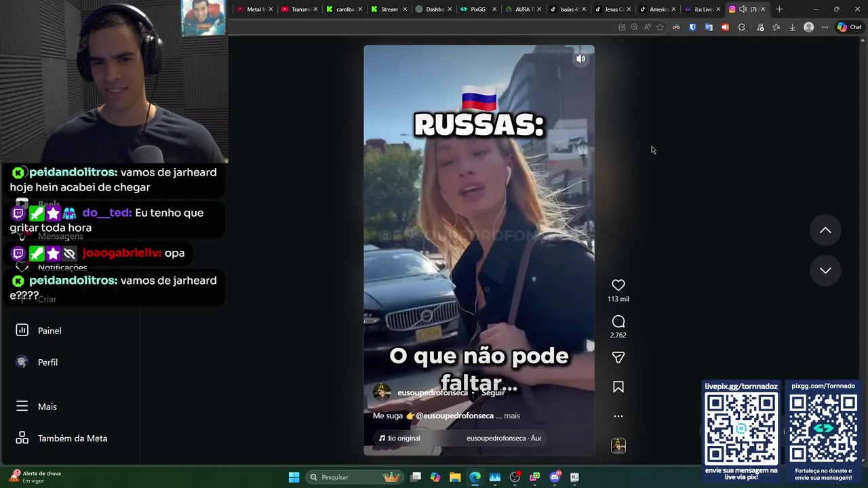Open the Alerta de chuva weather widget

point(35,477)
